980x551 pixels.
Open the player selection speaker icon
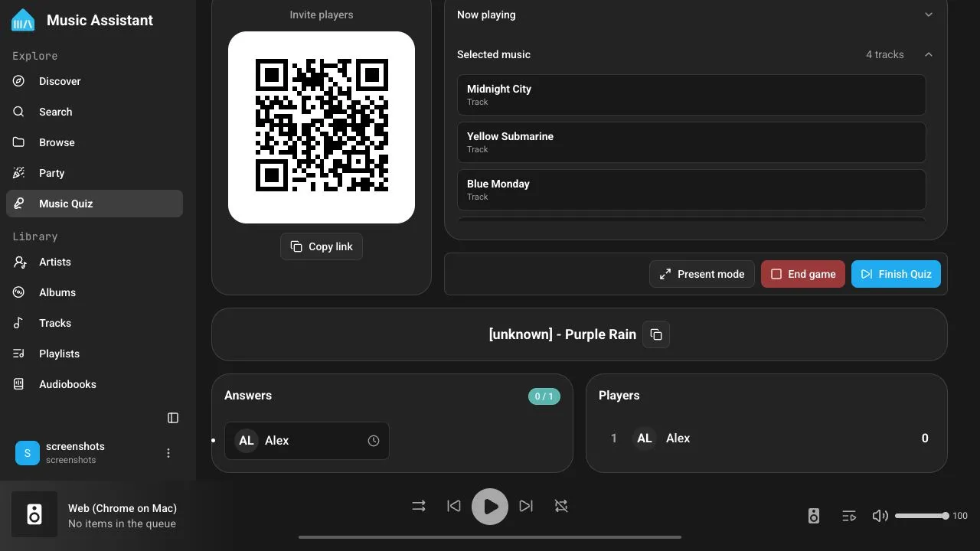point(814,516)
